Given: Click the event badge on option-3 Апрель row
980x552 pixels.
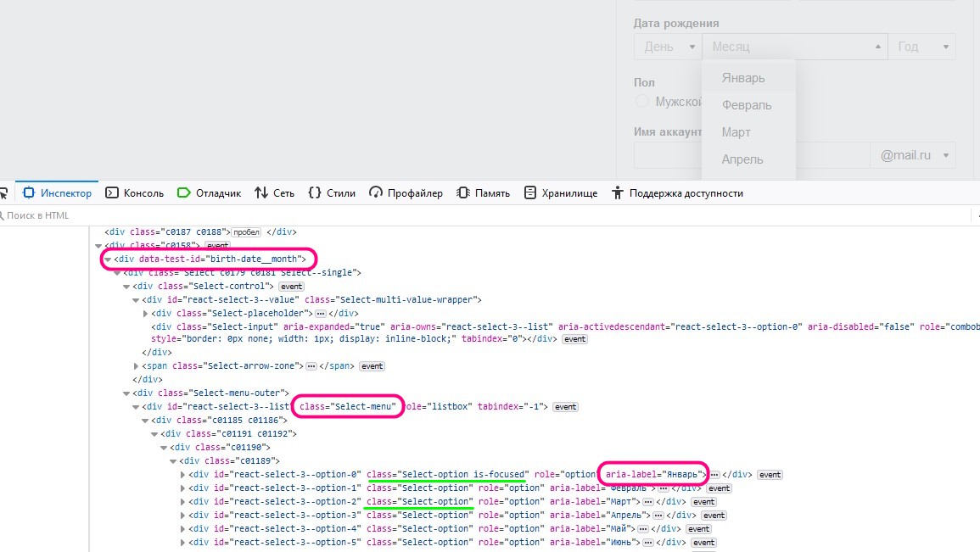Looking at the screenshot, I should 714,516.
